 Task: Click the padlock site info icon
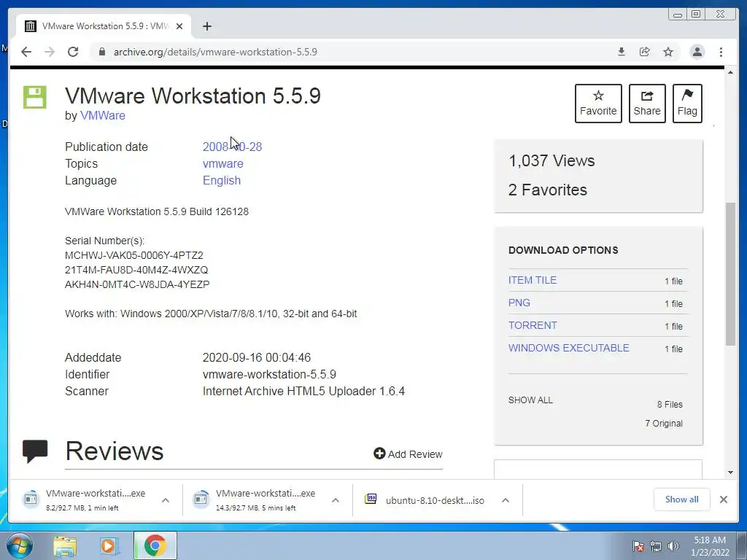tap(101, 52)
